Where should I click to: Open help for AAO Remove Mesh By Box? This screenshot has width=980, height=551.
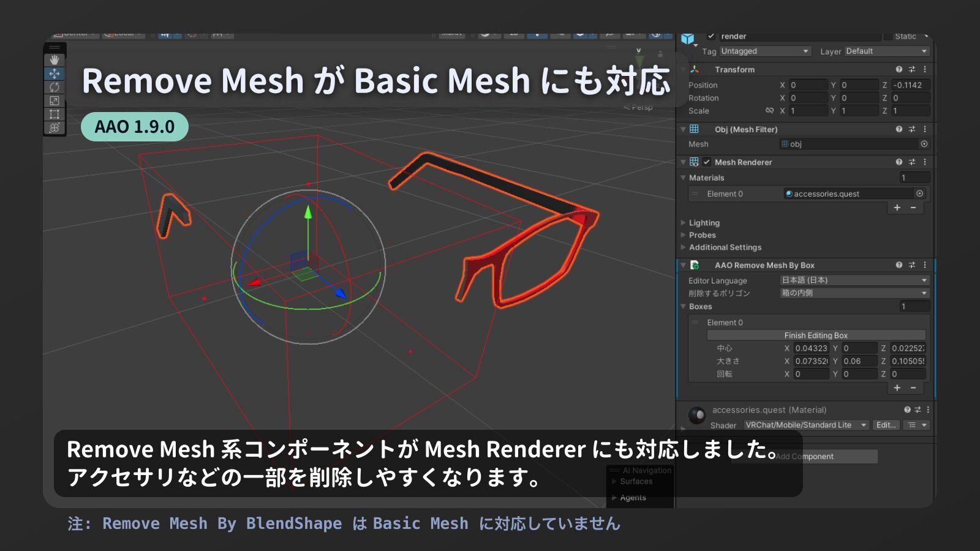click(899, 265)
